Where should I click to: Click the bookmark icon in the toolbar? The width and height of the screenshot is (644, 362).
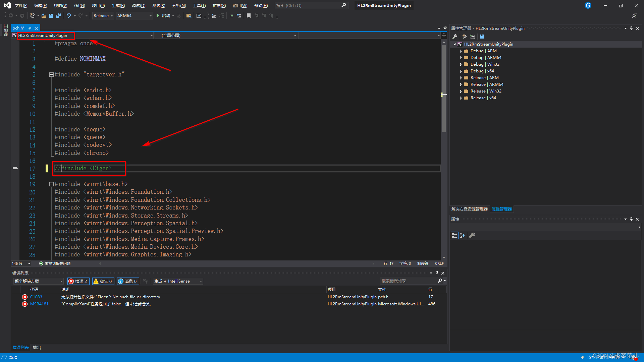[x=249, y=16]
